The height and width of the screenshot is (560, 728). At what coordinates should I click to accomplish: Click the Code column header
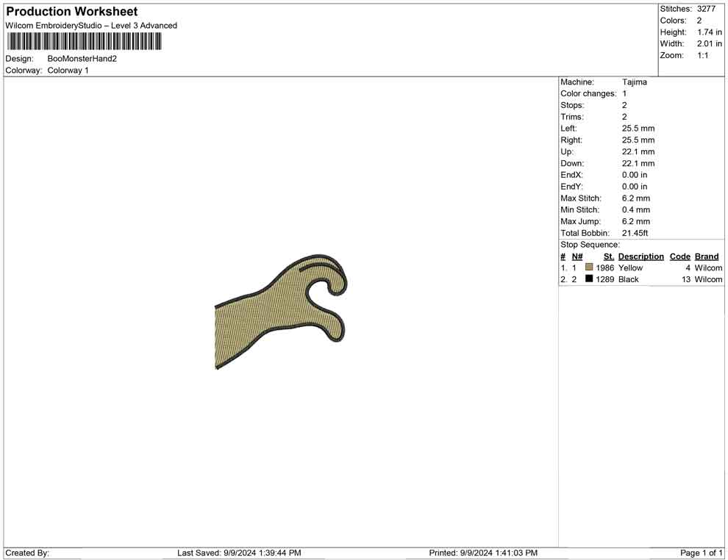click(679, 256)
